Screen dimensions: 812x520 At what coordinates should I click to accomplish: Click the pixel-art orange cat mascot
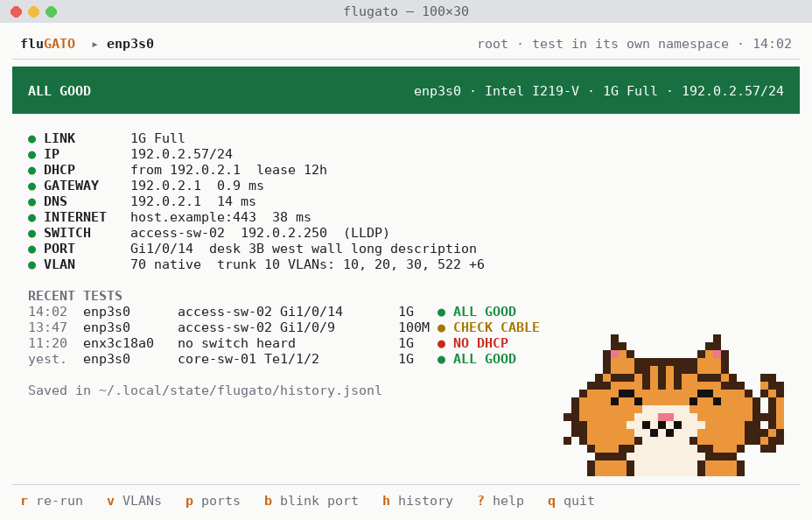pos(673,405)
